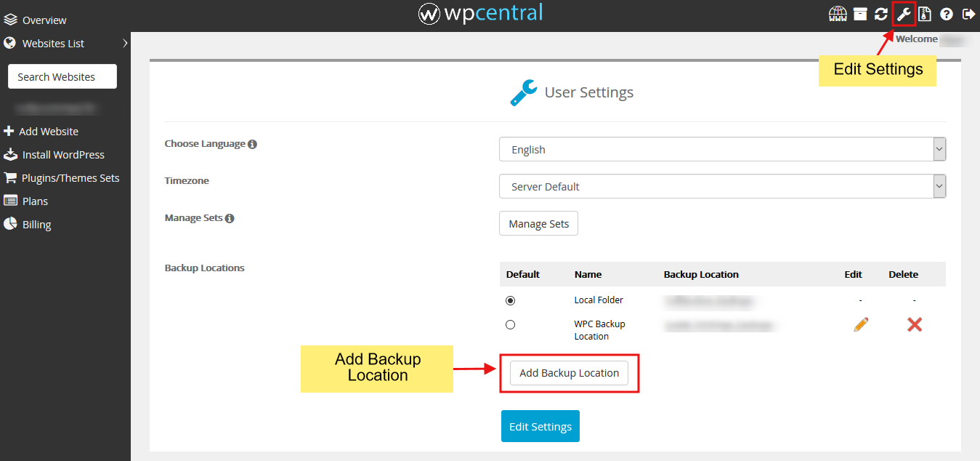Click the Default column header
The image size is (980, 461).
[x=523, y=275]
